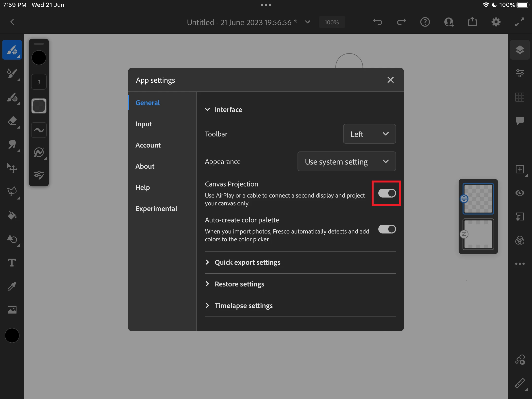The height and width of the screenshot is (399, 532).
Task: Open the Appearance dropdown
Action: tap(347, 162)
